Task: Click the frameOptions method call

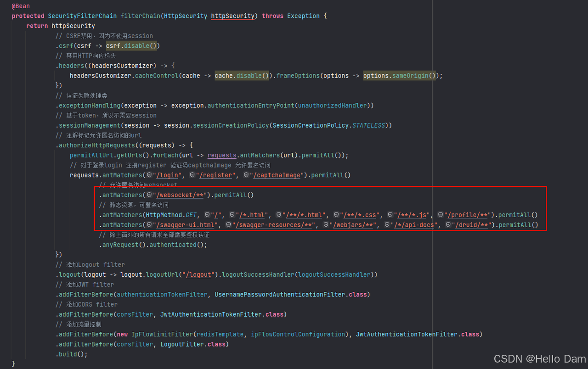Action: pyautogui.click(x=297, y=76)
